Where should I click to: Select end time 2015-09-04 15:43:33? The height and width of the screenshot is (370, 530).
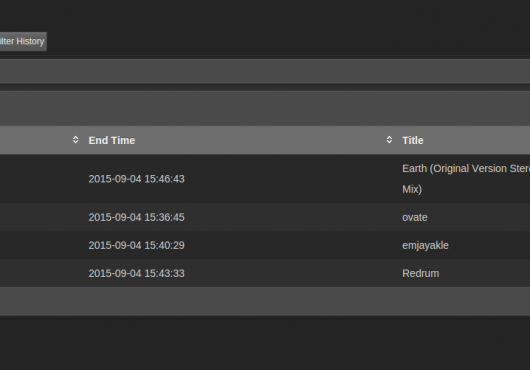tap(137, 273)
